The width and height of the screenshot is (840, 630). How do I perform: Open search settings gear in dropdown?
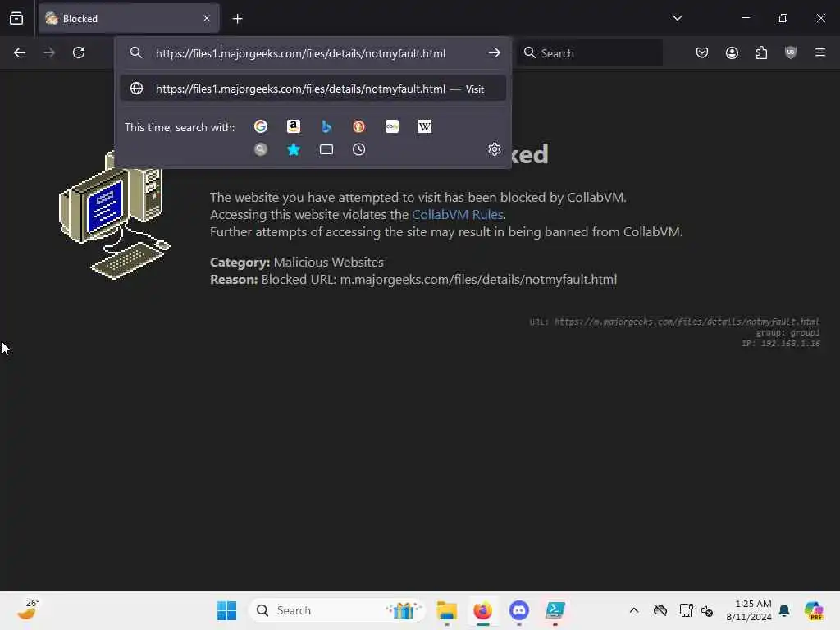[495, 149]
